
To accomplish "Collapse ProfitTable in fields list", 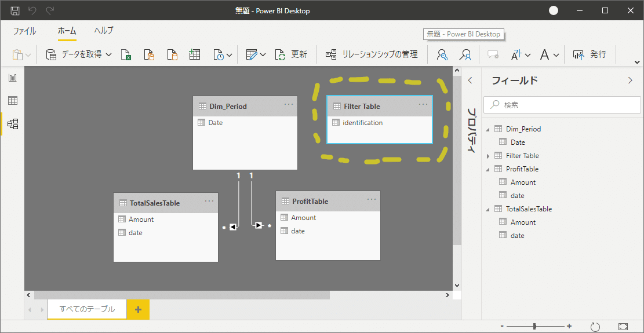I will point(488,169).
